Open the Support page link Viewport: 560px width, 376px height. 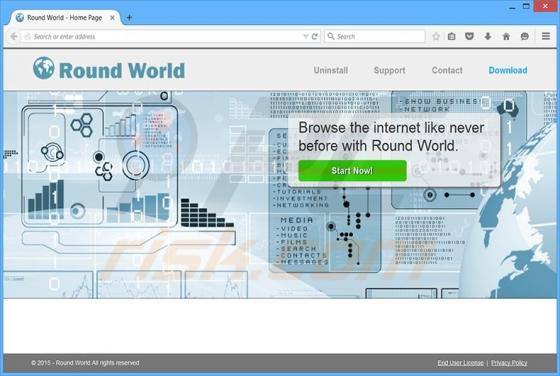point(389,70)
